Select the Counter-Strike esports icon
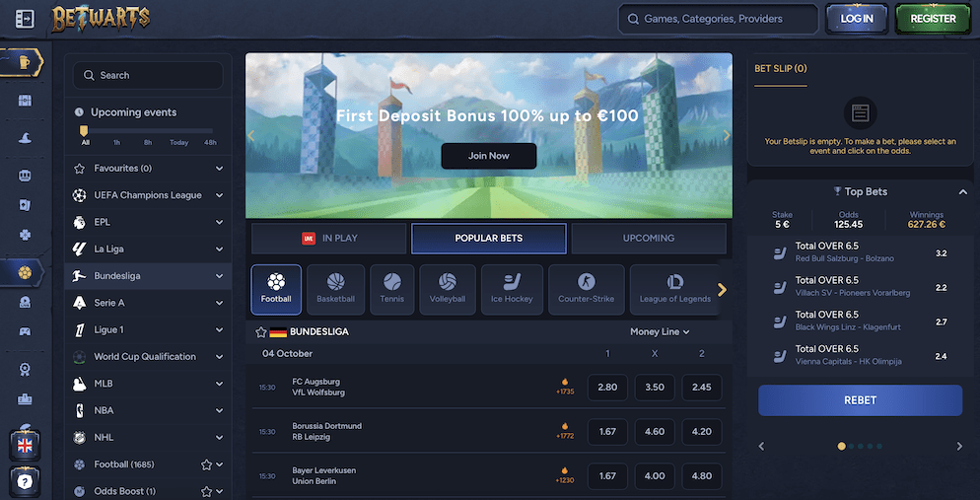Screen dimensions: 980x500 [587, 289]
